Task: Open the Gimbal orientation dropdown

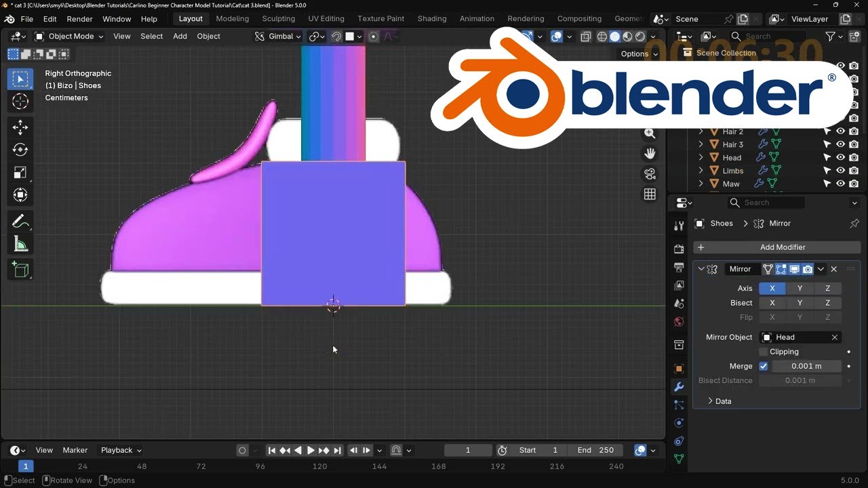Action: click(x=279, y=37)
